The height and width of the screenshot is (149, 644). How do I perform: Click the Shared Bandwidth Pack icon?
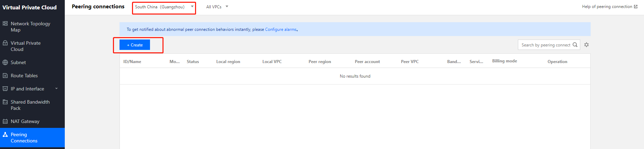[5, 102]
